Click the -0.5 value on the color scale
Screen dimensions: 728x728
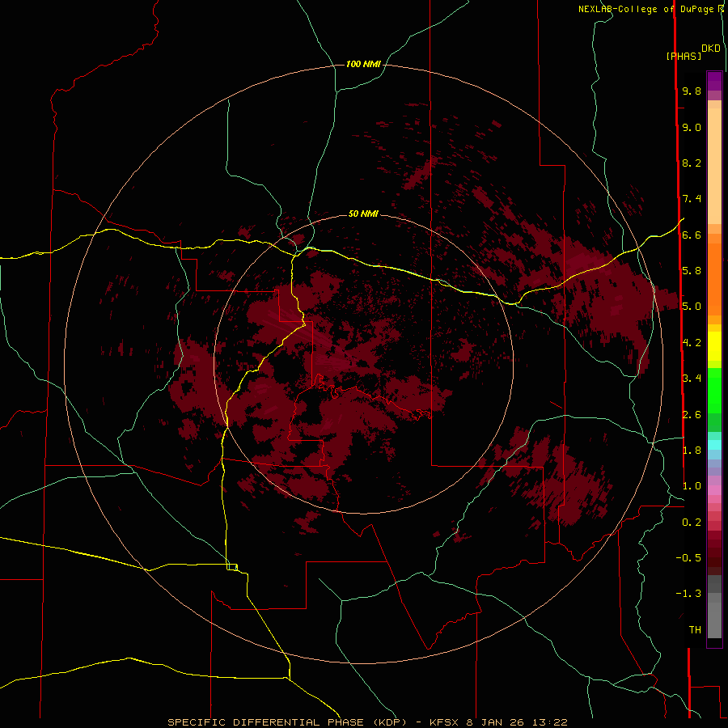point(688,558)
